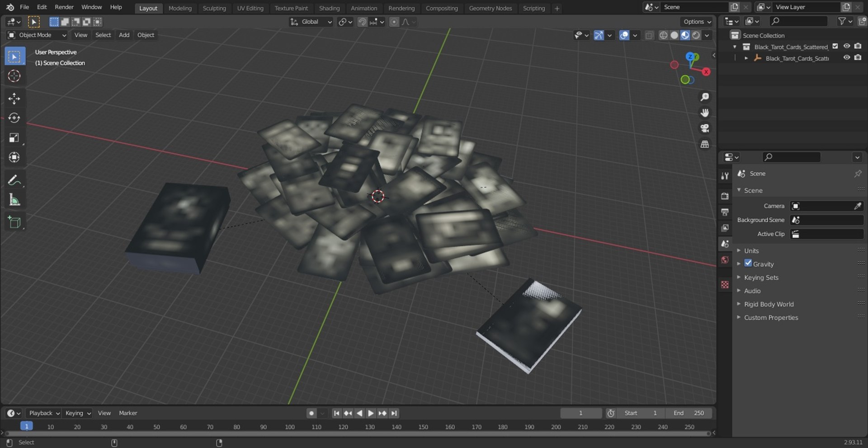Image resolution: width=868 pixels, height=448 pixels.
Task: Hide the Black_Tarot_Cards_Scatt object eye icon
Action: (847, 58)
